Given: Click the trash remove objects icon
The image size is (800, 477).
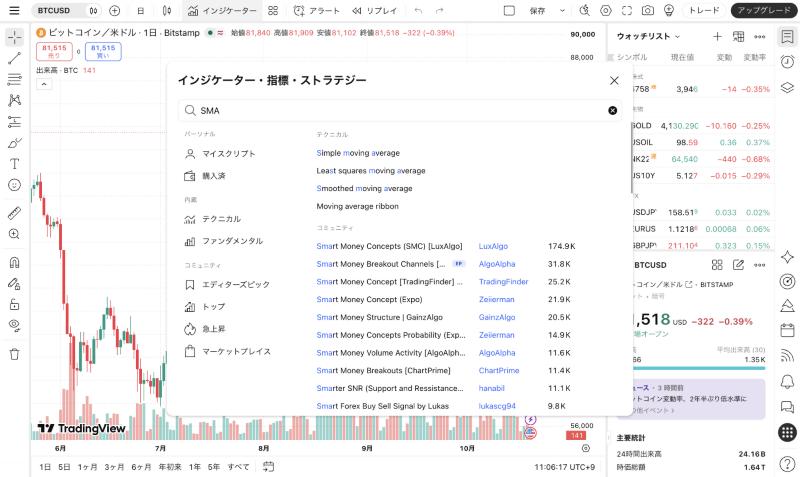Looking at the screenshot, I should coord(14,354).
